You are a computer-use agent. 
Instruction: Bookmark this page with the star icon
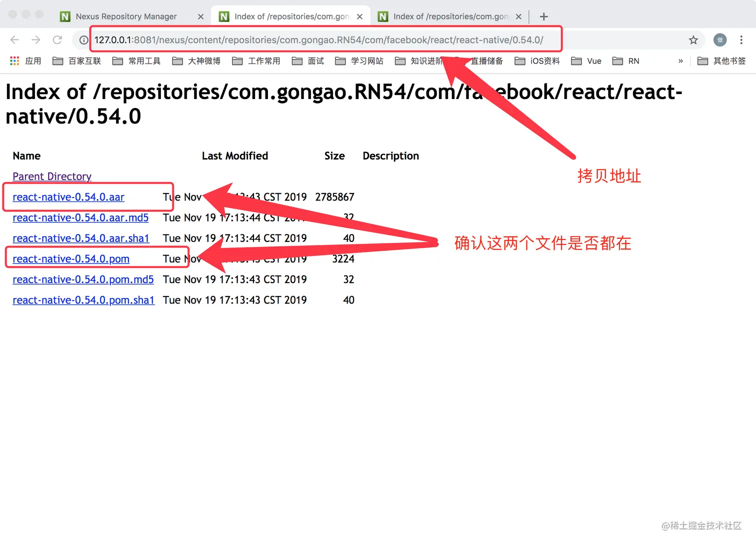coord(693,40)
